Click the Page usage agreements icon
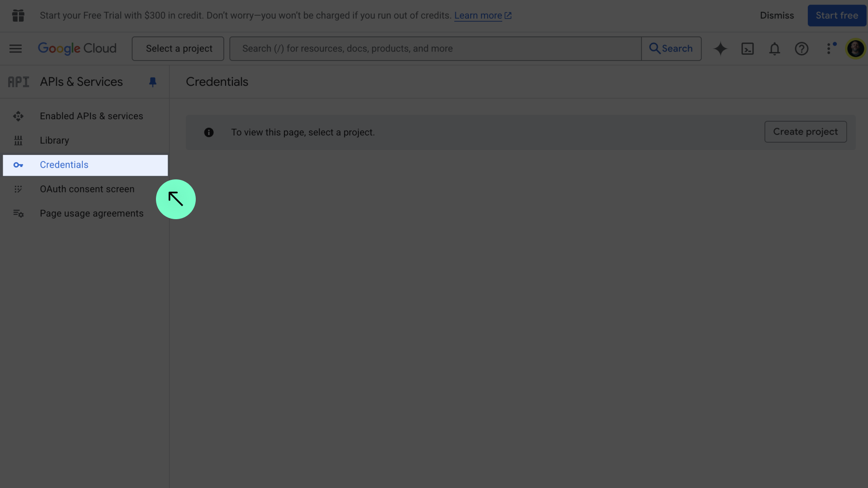Viewport: 868px width, 488px height. (18, 213)
